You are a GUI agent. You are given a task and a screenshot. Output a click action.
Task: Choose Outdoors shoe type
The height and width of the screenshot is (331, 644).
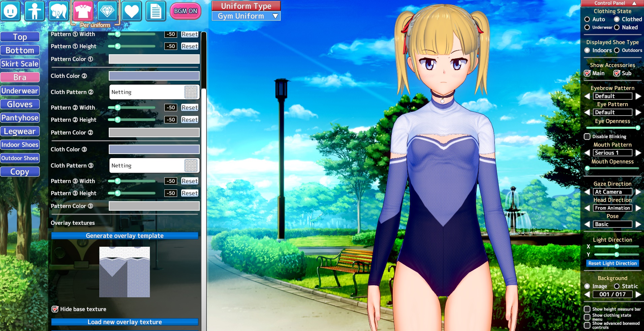tap(617, 50)
